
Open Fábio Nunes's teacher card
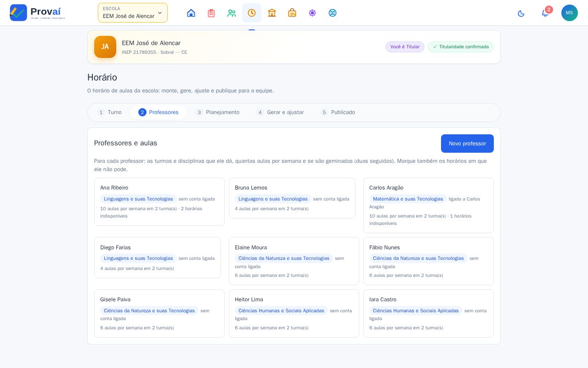coord(429,261)
